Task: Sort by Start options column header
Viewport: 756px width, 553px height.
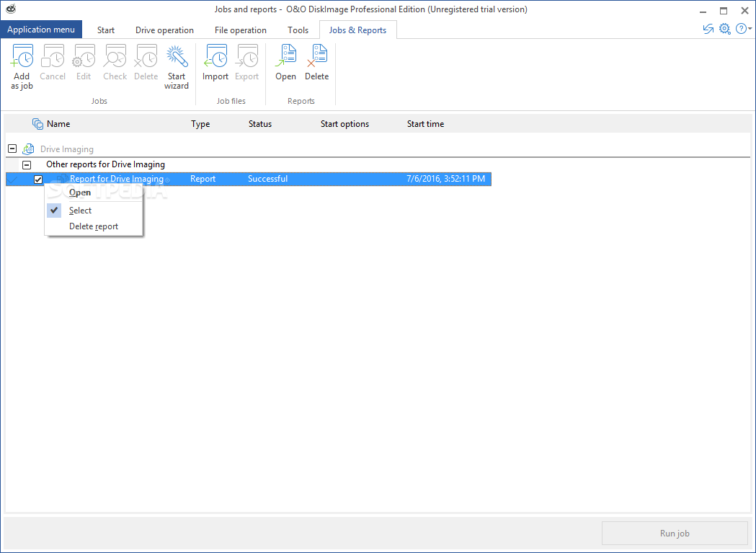Action: point(344,124)
